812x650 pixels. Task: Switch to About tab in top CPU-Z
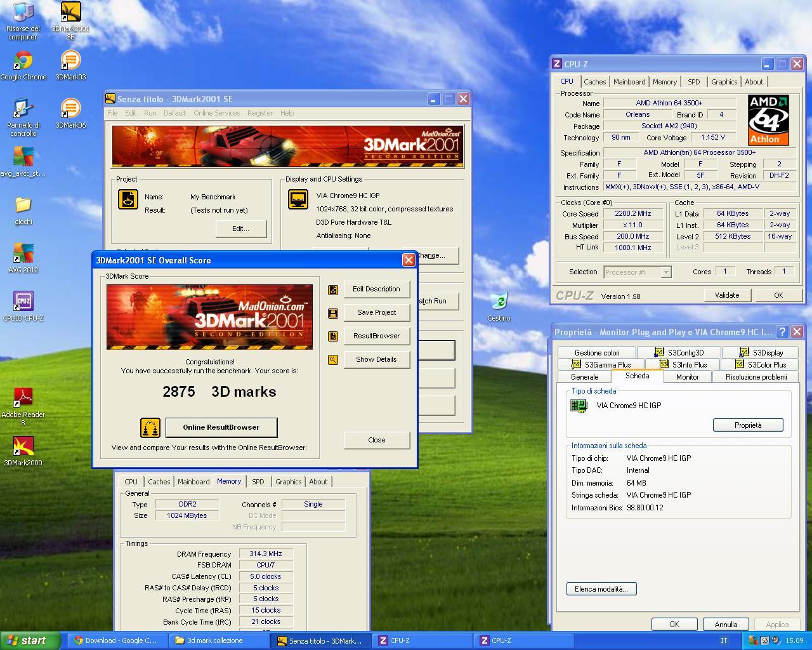[754, 82]
